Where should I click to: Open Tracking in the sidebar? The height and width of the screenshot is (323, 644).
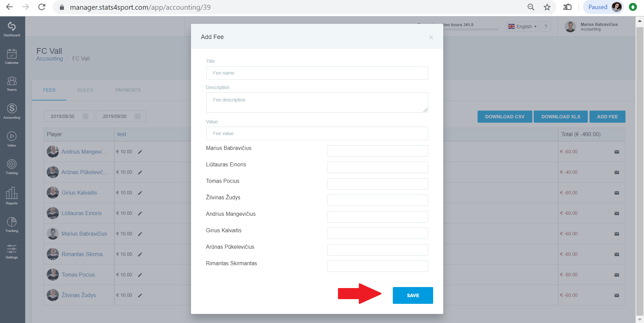coord(12,225)
